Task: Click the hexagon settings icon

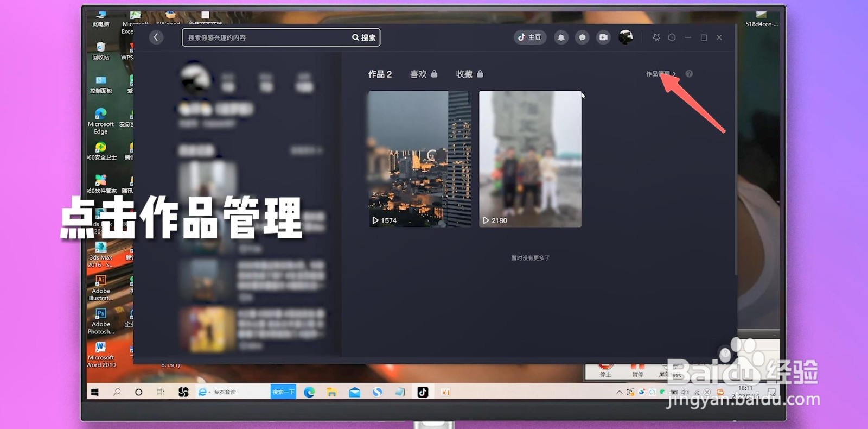Action: (672, 37)
